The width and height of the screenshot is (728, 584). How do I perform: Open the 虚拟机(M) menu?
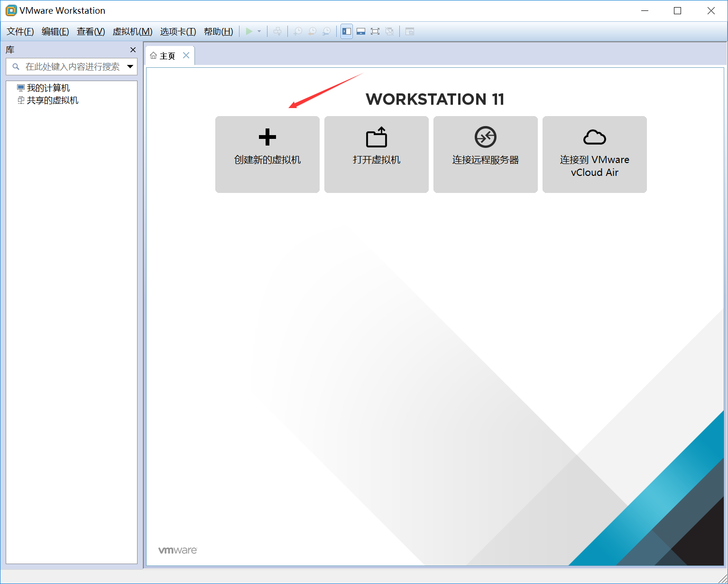point(132,31)
